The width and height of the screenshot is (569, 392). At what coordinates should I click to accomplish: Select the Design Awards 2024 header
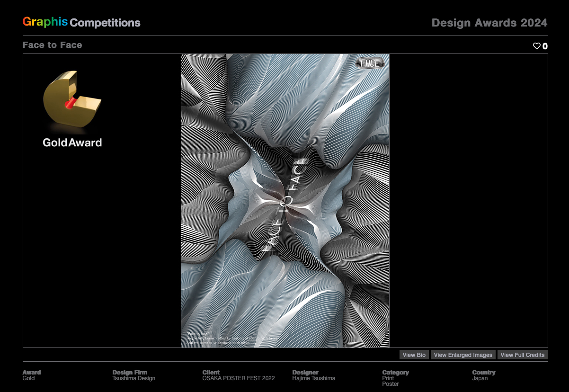(490, 23)
